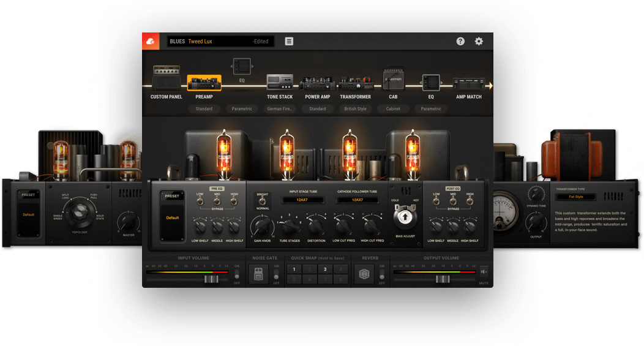The width and height of the screenshot is (644, 346).
Task: Select Quick Snap slot 5
Action: point(294,279)
